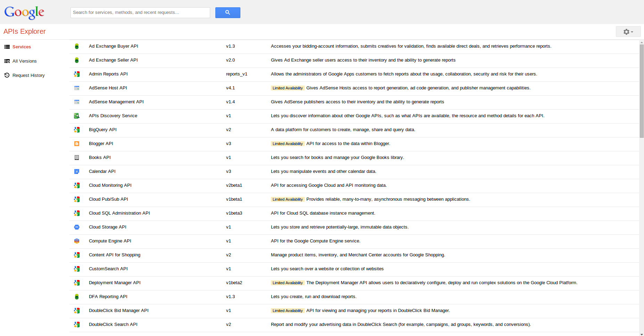The image size is (644, 336).
Task: Click the APIs Discovery Service icon
Action: point(77,116)
